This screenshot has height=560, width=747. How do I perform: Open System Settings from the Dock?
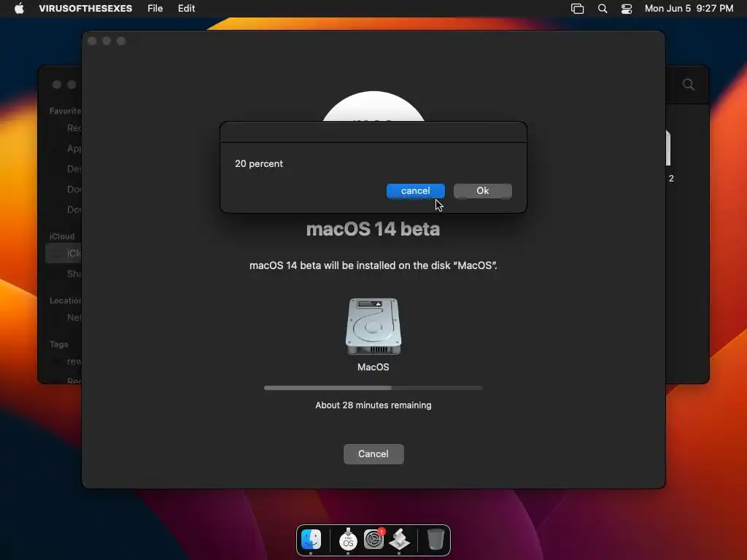(x=374, y=540)
